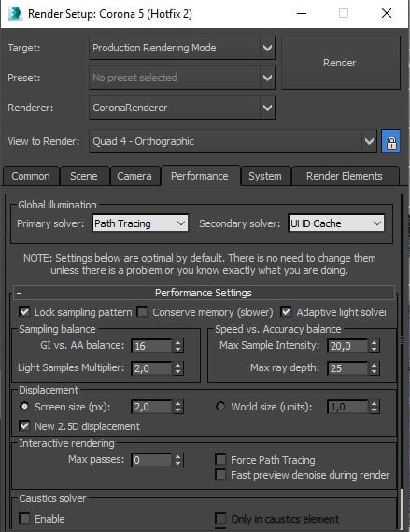410x532 pixels.
Task: Click the GI vs. AA balance spinner
Action: [177, 346]
